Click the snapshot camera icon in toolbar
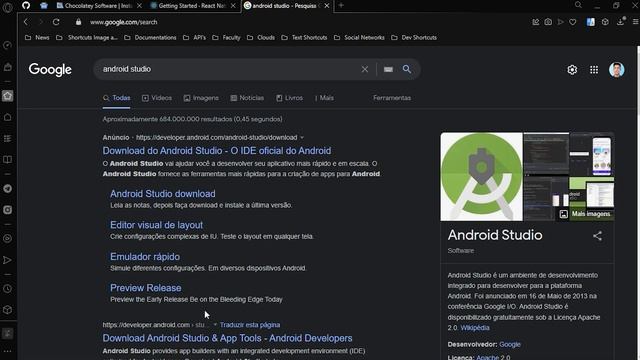The image size is (640, 360). click(x=548, y=22)
